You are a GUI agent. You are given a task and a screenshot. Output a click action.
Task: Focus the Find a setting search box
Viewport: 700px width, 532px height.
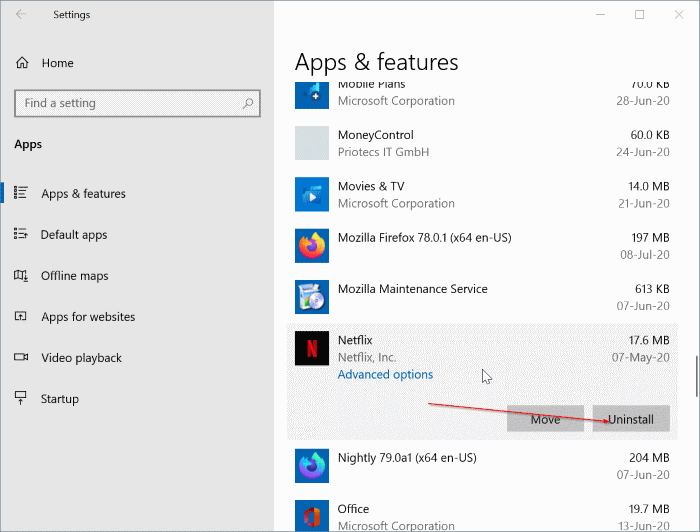point(137,104)
